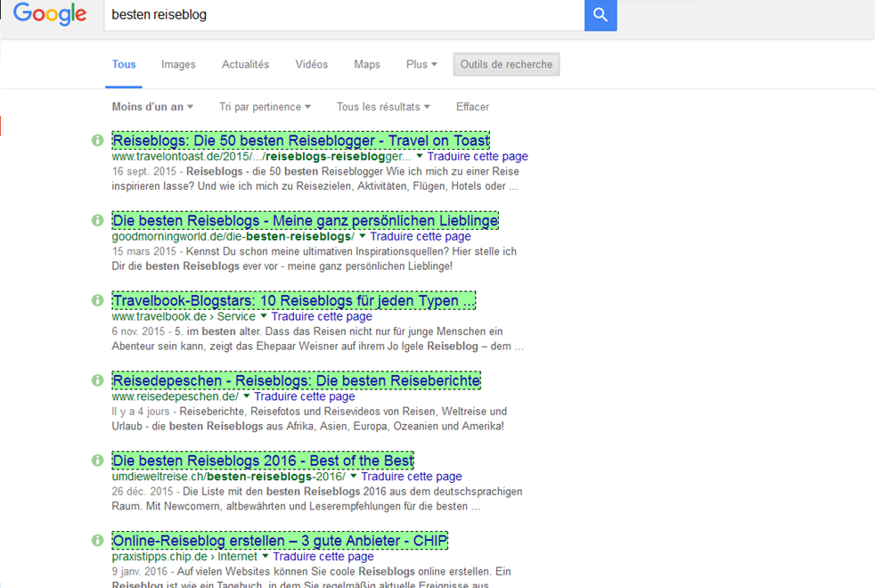
Task: Click Traduire cette page for umdieweltreise result
Action: pos(412,477)
